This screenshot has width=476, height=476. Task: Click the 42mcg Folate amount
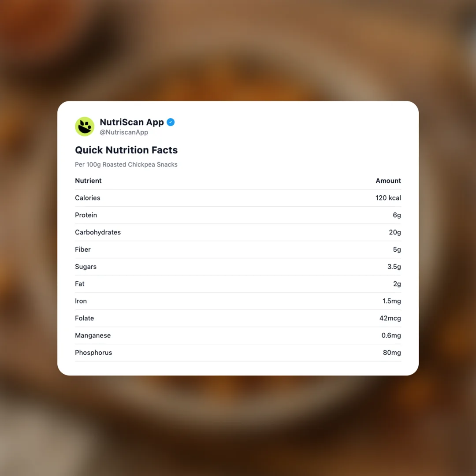[390, 318]
